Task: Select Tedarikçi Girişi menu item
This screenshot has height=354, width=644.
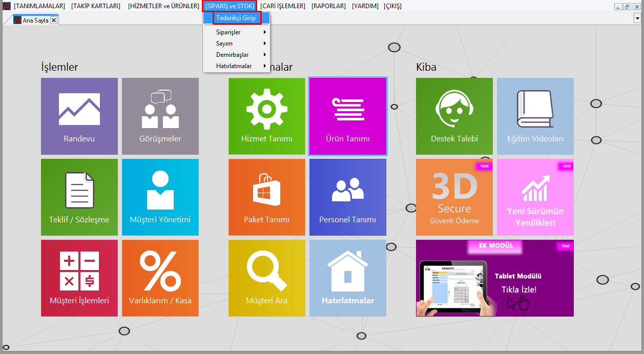Action: (x=236, y=18)
